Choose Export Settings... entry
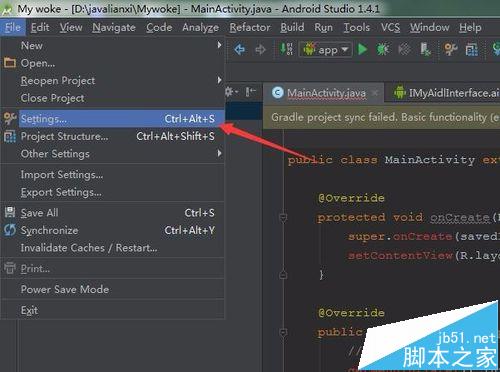The height and width of the screenshot is (372, 500). (112, 192)
